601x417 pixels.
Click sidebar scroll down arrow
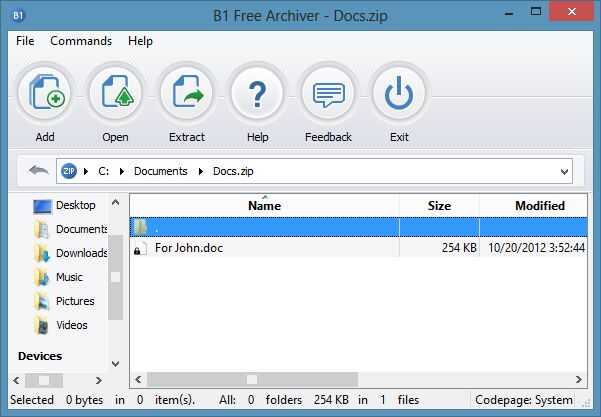coord(115,363)
